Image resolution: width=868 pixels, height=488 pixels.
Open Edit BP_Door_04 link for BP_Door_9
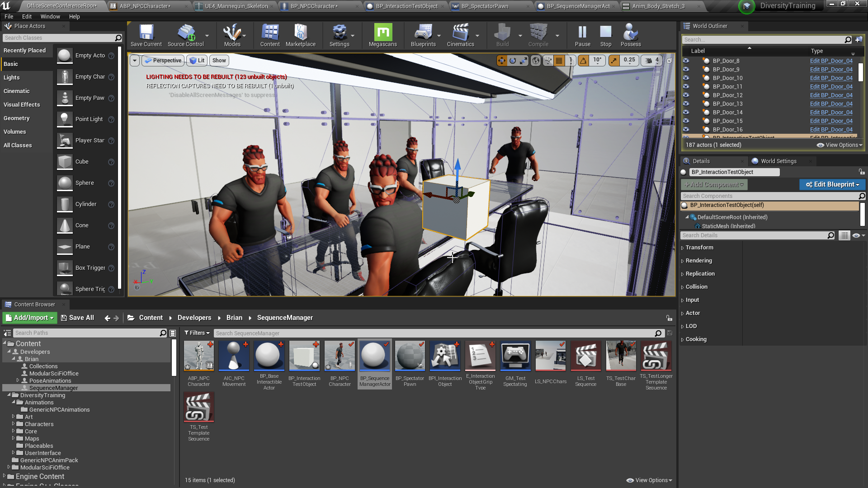pyautogui.click(x=831, y=69)
